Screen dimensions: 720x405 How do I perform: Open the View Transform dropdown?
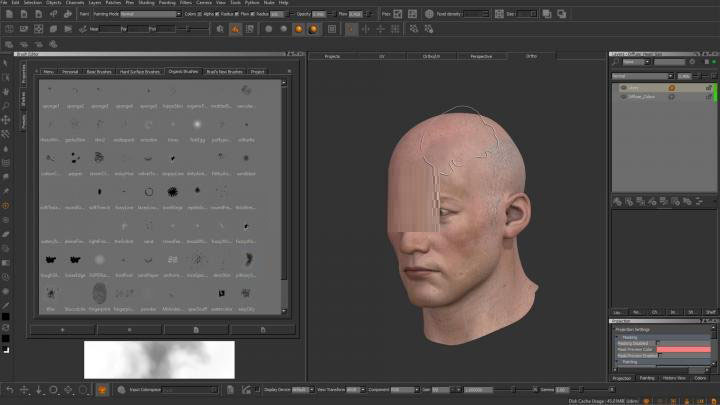click(x=356, y=390)
